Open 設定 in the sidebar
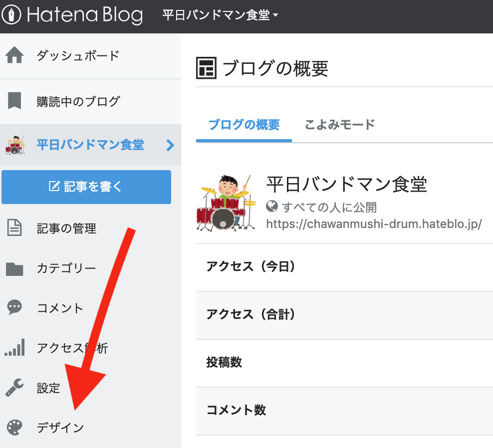This screenshot has width=493, height=448. (48, 388)
